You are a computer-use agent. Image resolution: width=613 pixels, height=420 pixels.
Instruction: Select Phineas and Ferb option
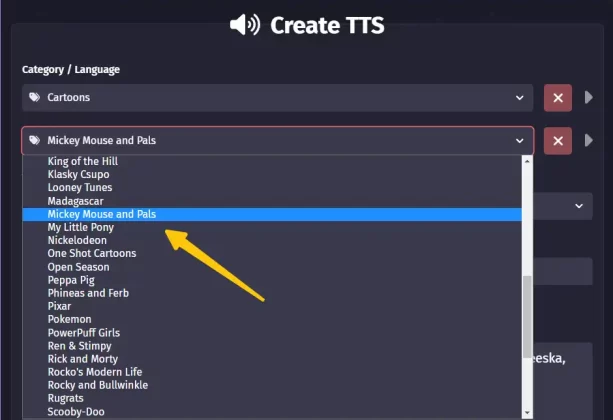coord(272,293)
